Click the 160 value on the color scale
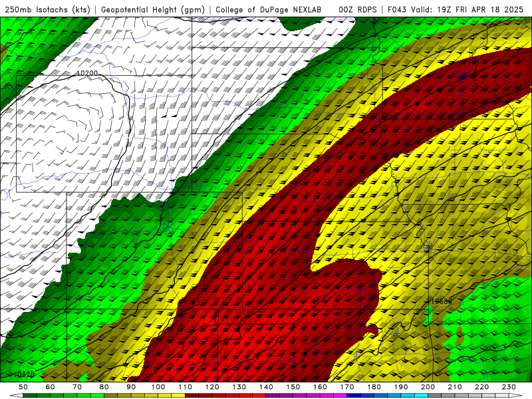The width and height of the screenshot is (532, 399). click(320, 387)
